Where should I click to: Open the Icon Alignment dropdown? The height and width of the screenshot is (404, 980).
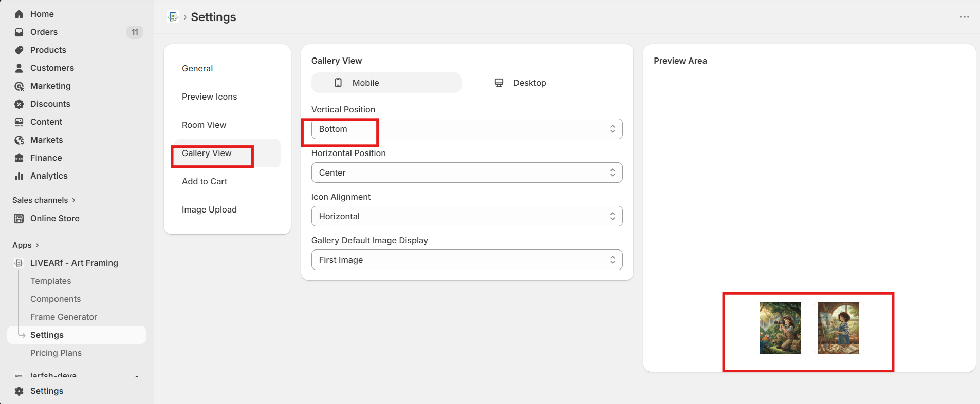coord(467,216)
